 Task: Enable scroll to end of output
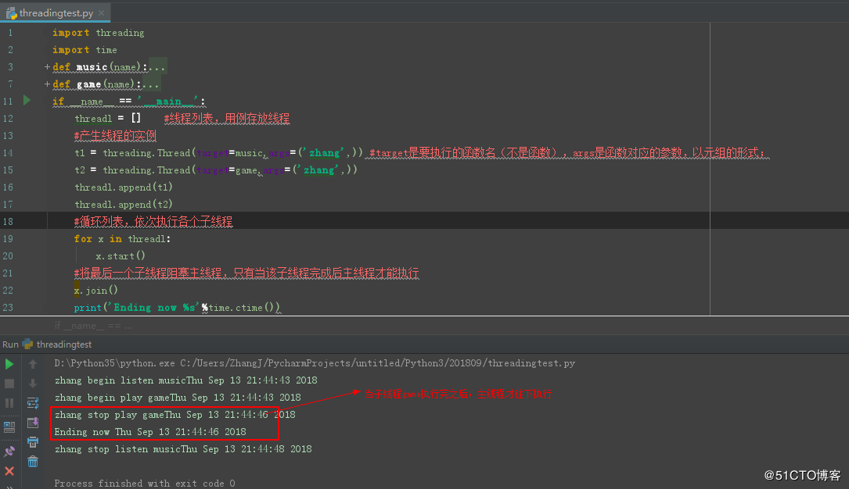(32, 422)
